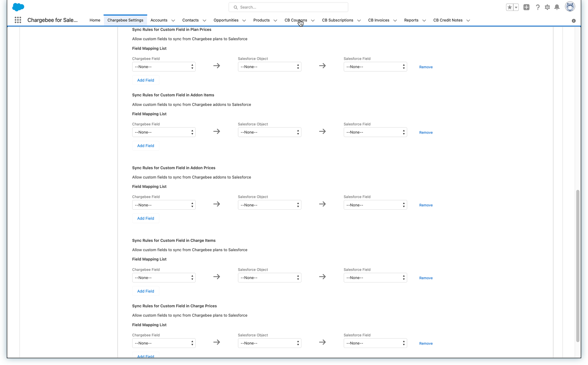Switch to the Home tab
Screen dimensions: 588x365
tap(95, 20)
